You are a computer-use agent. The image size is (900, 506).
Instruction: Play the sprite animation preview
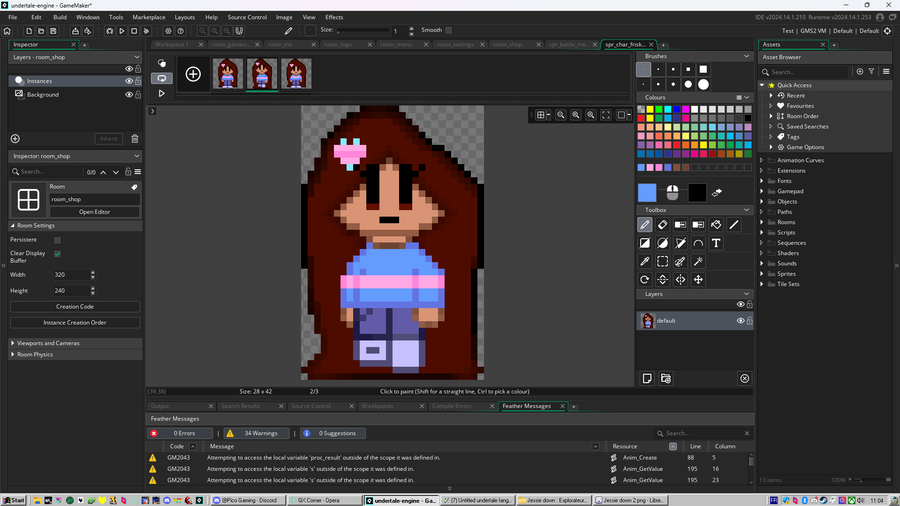pos(162,93)
